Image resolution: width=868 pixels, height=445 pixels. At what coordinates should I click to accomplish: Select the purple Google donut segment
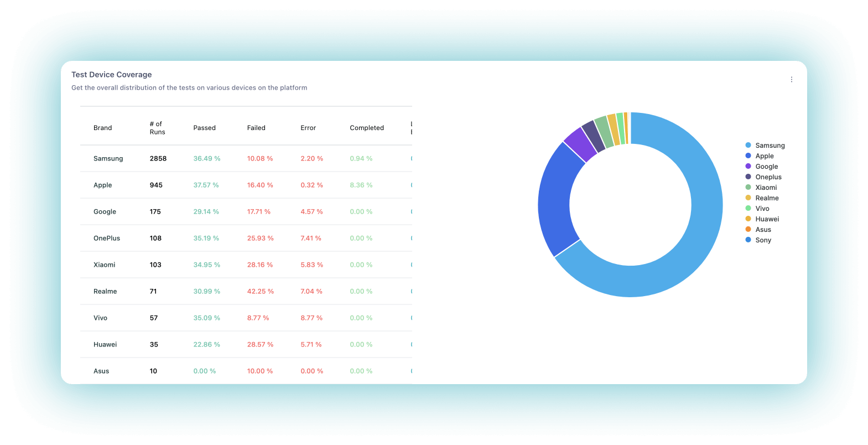[580, 144]
